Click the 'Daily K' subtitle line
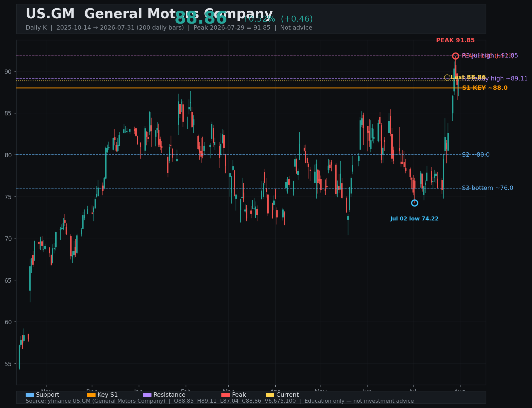Image resolution: width=532 pixels, height=408 pixels. coord(169,28)
